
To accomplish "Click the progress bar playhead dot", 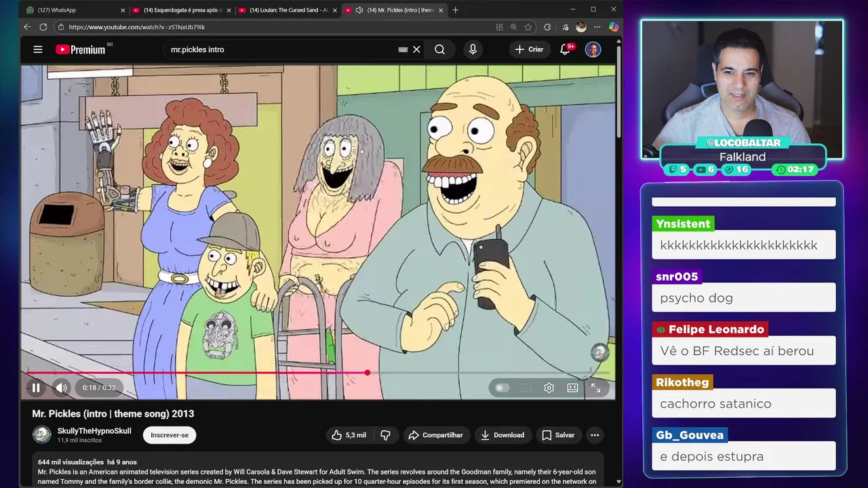I will point(367,373).
